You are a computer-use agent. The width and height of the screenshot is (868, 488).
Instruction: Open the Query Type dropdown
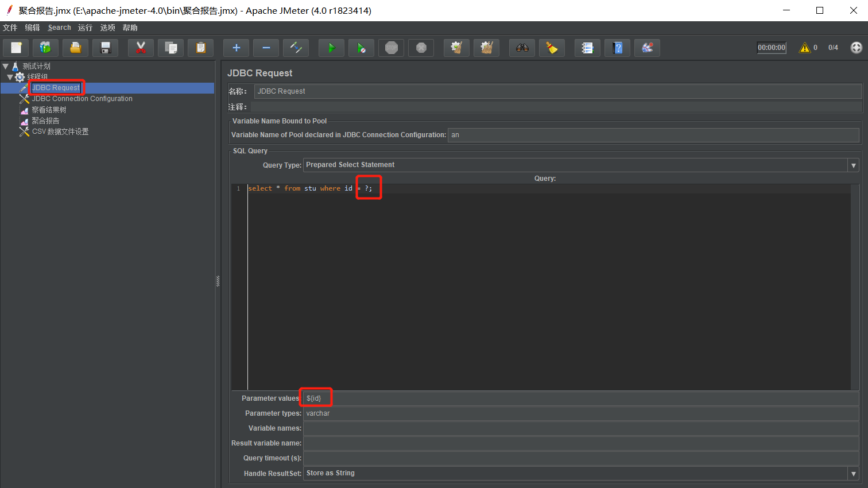pyautogui.click(x=854, y=165)
